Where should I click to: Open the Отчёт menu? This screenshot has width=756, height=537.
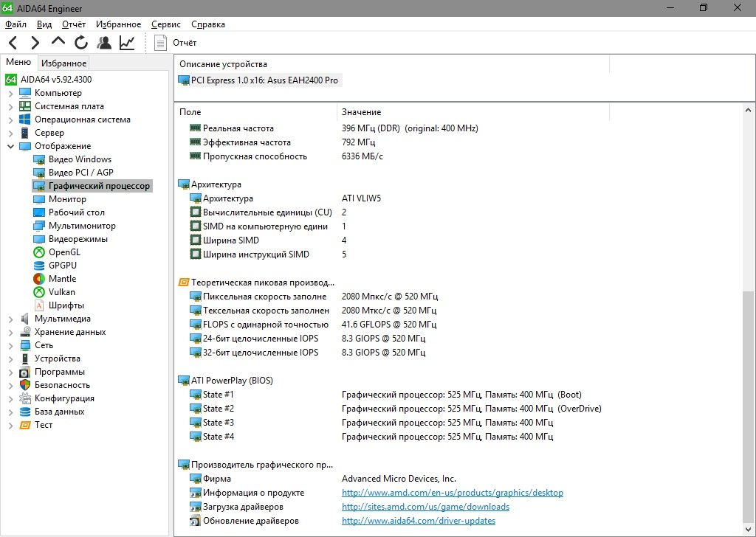pyautogui.click(x=74, y=24)
